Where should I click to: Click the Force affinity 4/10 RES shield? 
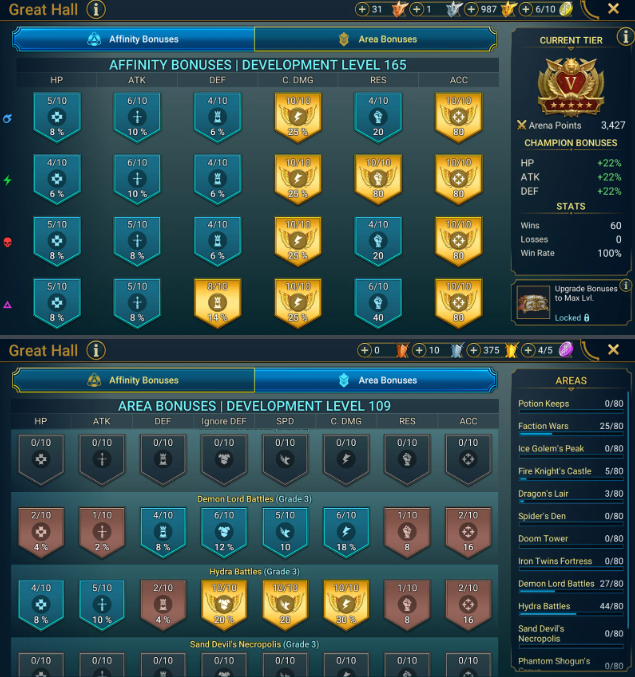(378, 241)
